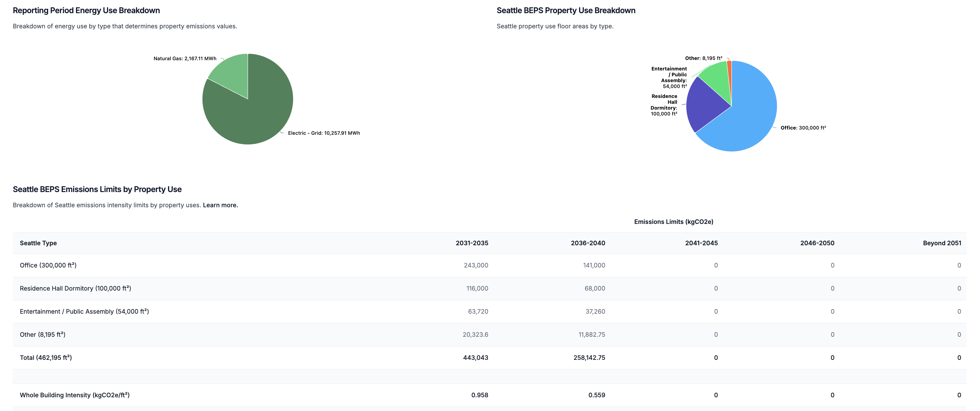The height and width of the screenshot is (411, 980).
Task: Click the Natural Gas 2,167.11 MWh label
Action: [185, 58]
